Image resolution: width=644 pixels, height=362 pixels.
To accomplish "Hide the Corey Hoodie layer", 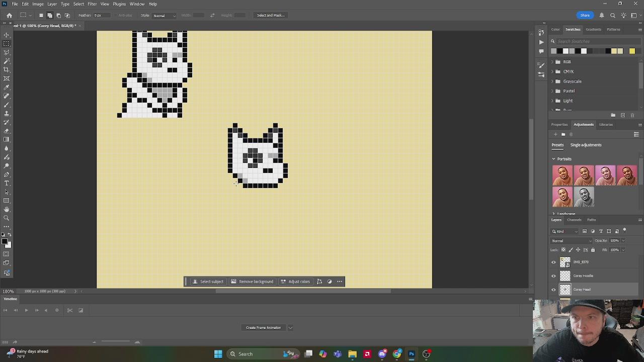I will [553, 276].
